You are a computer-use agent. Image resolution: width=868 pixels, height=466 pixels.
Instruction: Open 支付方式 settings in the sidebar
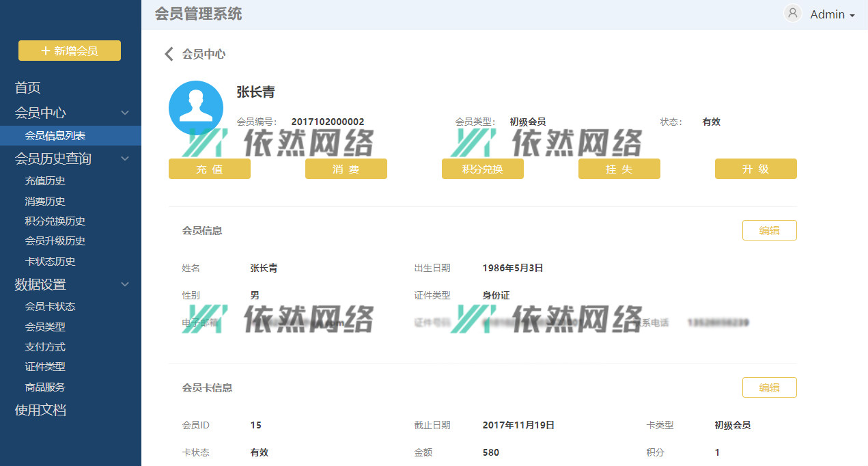(45, 347)
